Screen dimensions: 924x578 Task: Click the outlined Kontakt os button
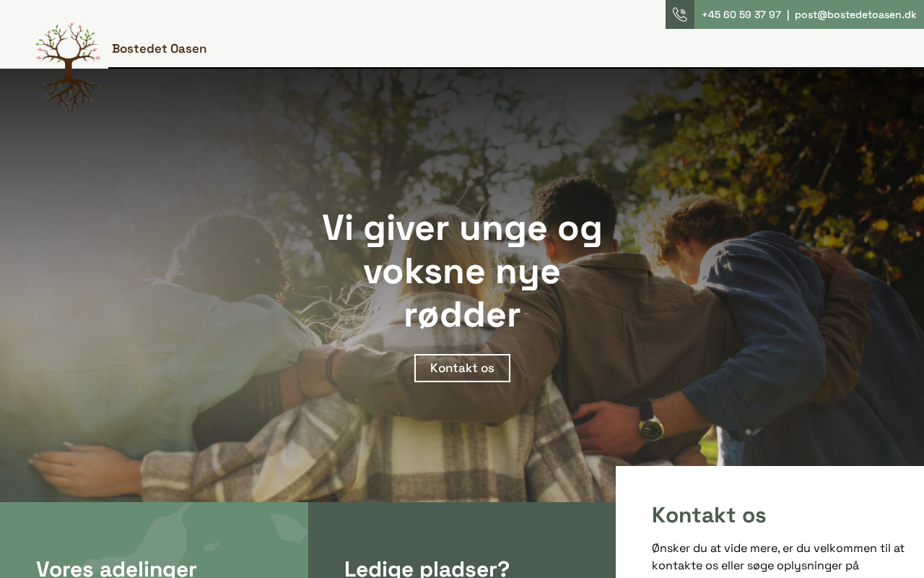point(462,368)
